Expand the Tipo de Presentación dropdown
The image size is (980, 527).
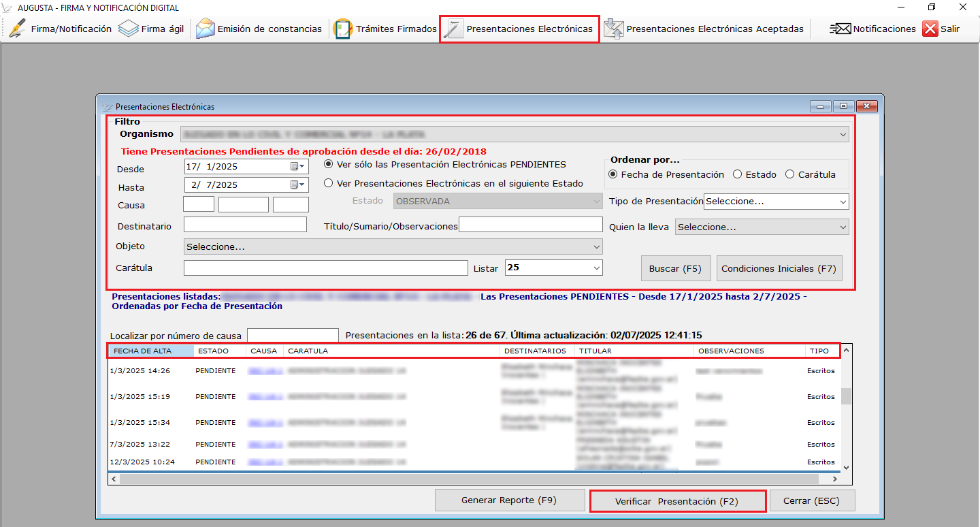[843, 202]
